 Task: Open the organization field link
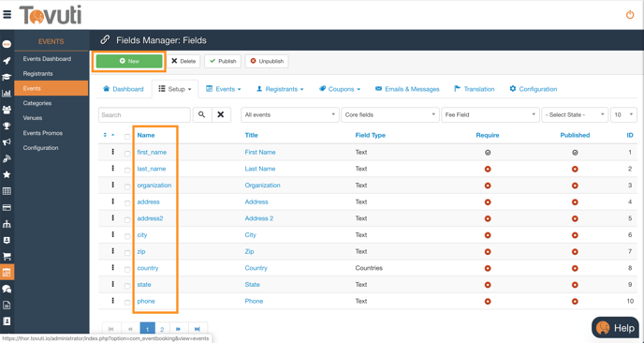point(154,185)
